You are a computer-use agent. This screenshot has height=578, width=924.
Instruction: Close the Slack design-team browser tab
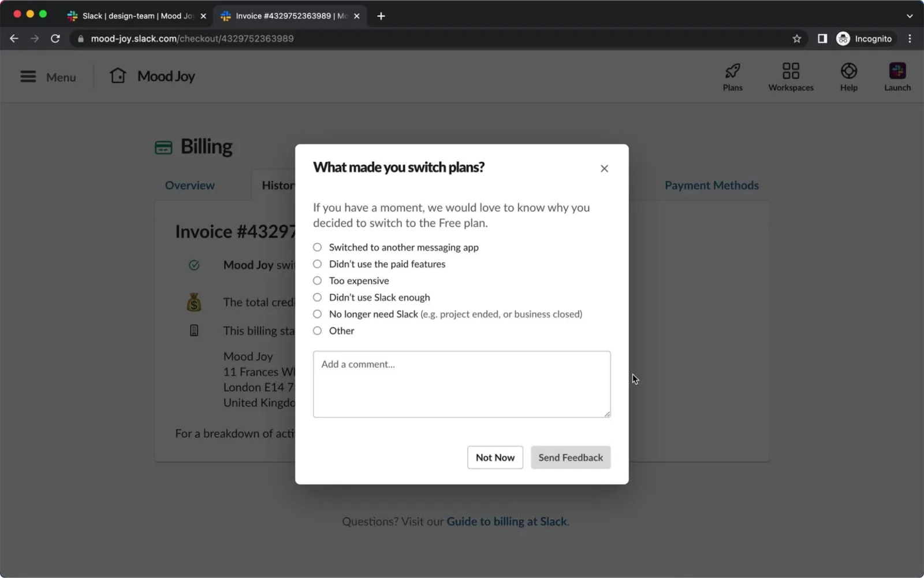[x=203, y=16]
